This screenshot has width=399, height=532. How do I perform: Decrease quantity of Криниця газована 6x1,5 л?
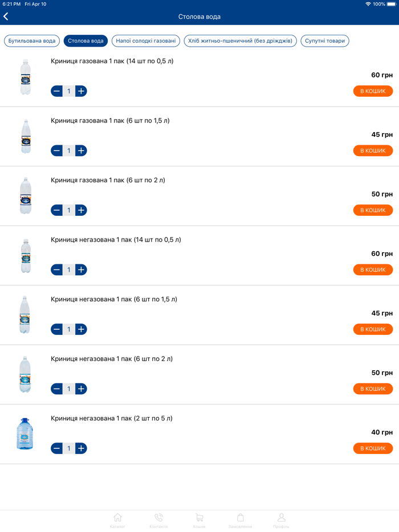tap(56, 150)
